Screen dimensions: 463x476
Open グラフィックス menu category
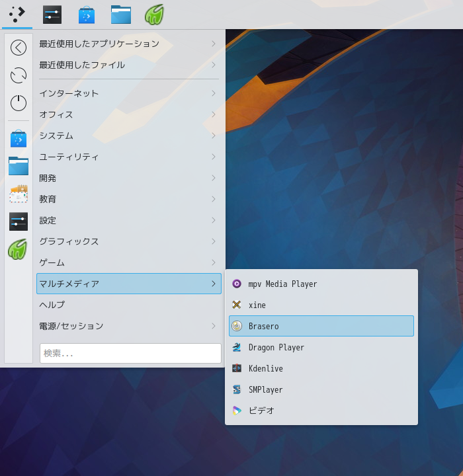click(129, 241)
